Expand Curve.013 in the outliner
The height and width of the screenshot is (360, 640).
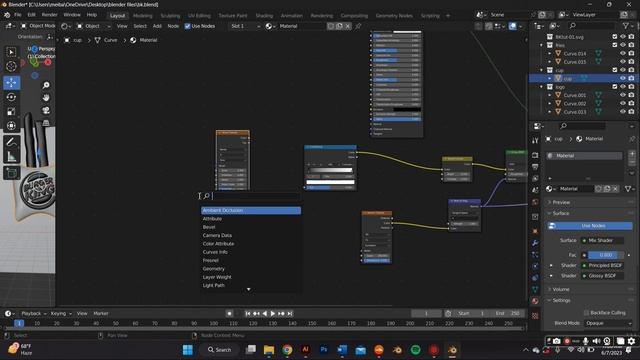click(x=550, y=112)
